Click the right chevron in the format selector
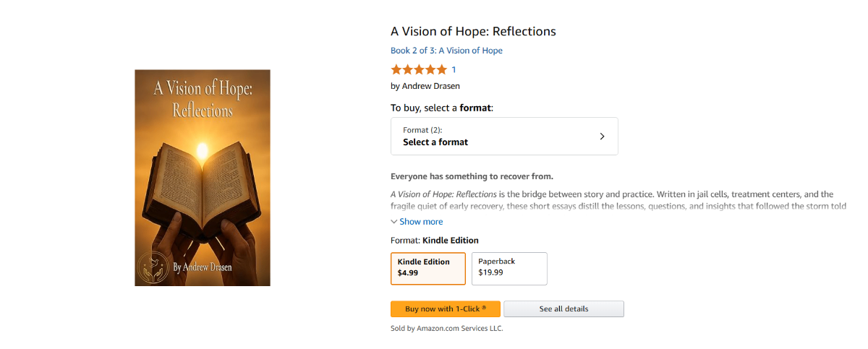Image resolution: width=868 pixels, height=349 pixels. 602,136
